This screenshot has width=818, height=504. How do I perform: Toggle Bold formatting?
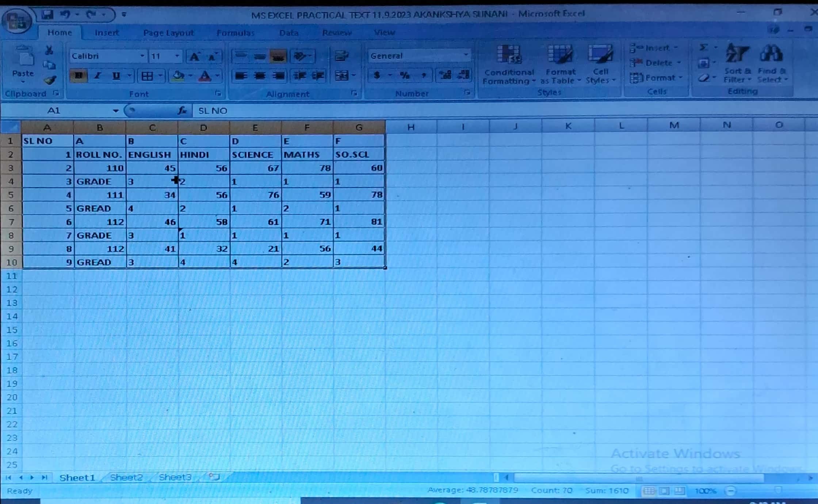click(x=79, y=76)
